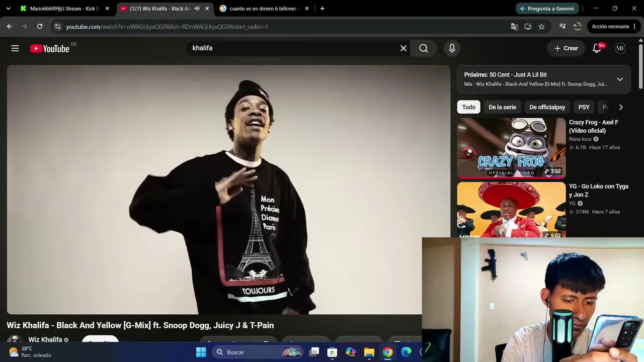The width and height of the screenshot is (644, 362).
Task: Translate this page with Google Translate icon
Action: click(x=515, y=27)
